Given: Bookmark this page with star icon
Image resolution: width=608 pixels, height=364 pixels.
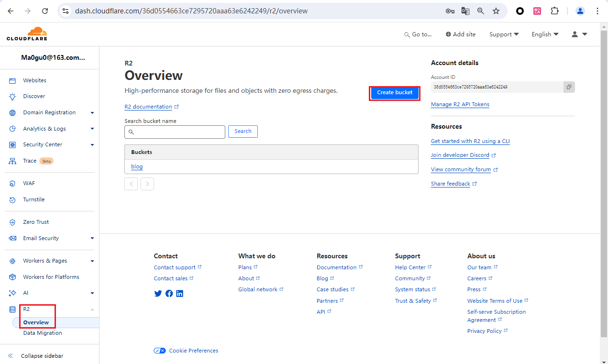Looking at the screenshot, I should pyautogui.click(x=496, y=11).
